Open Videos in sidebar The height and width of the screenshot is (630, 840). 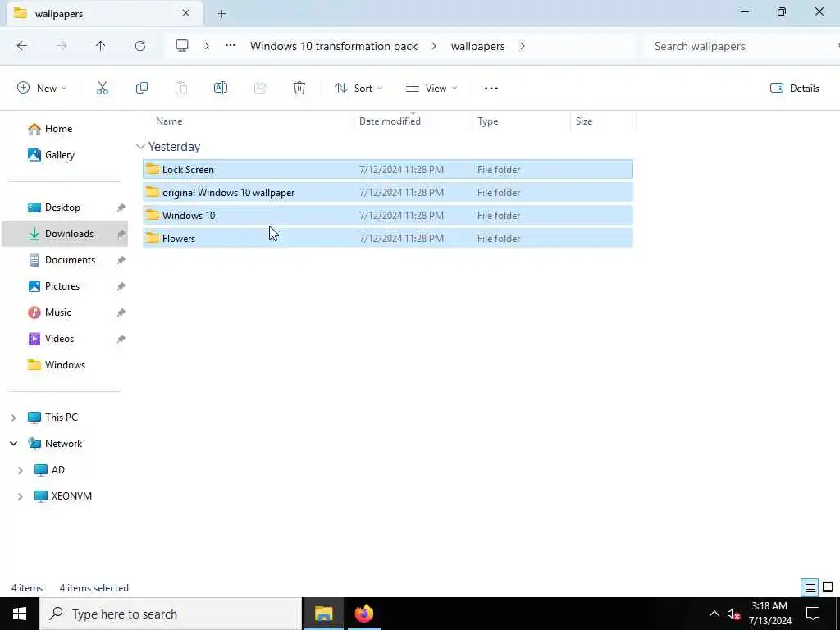(x=59, y=339)
